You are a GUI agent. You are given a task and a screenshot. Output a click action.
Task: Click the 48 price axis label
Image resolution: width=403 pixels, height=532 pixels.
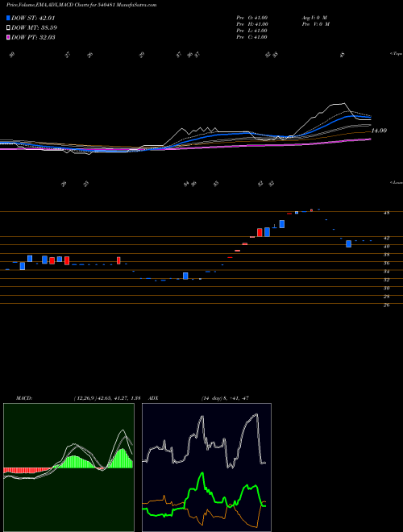(x=386, y=213)
